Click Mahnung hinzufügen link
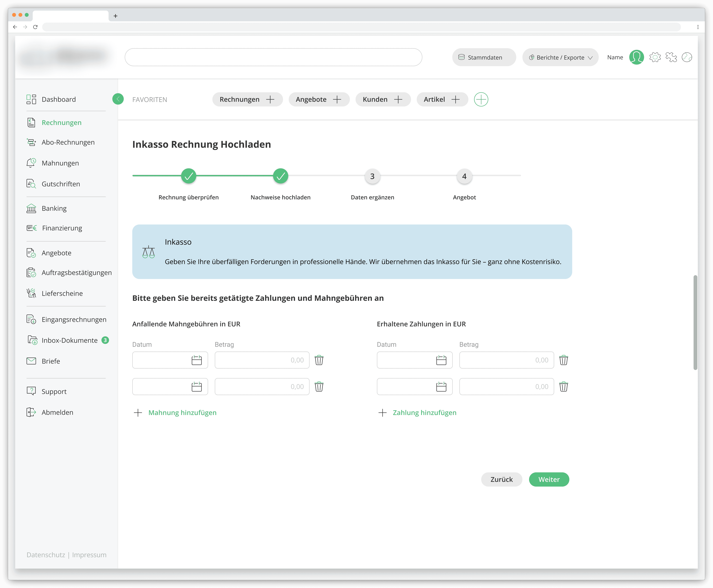Viewport: 713px width, 588px height. coord(182,412)
